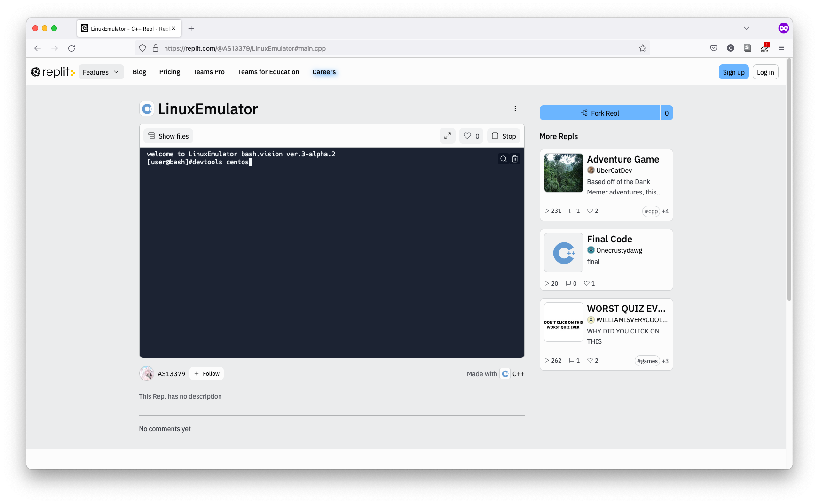Follow the user AS13379
Screen dimensions: 819x504
tap(207, 373)
